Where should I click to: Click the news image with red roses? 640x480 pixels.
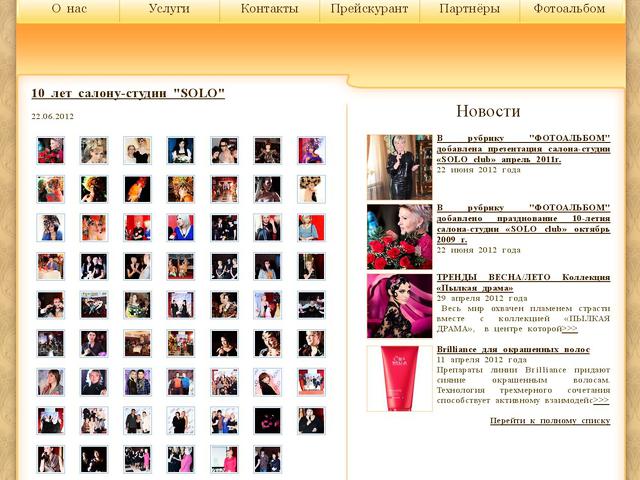coord(399,236)
